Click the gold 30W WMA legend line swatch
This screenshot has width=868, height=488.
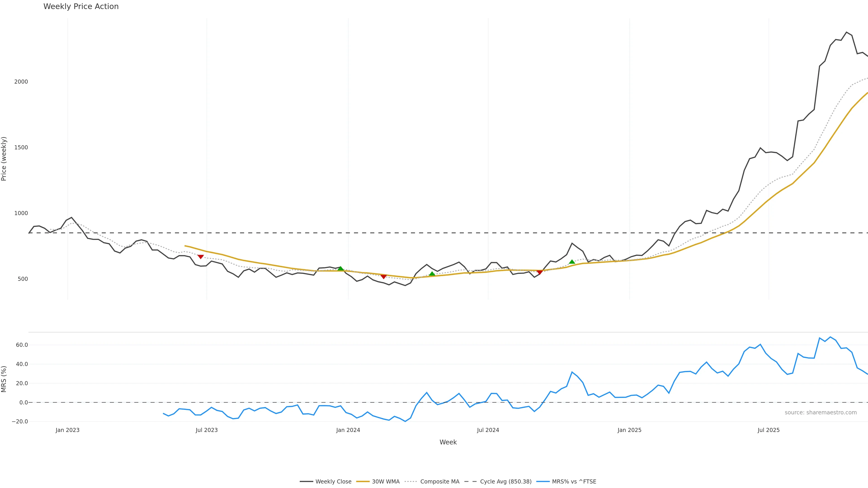coord(363,482)
